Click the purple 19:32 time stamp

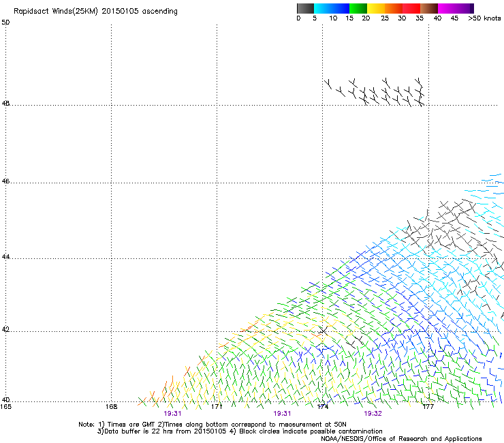click(373, 414)
